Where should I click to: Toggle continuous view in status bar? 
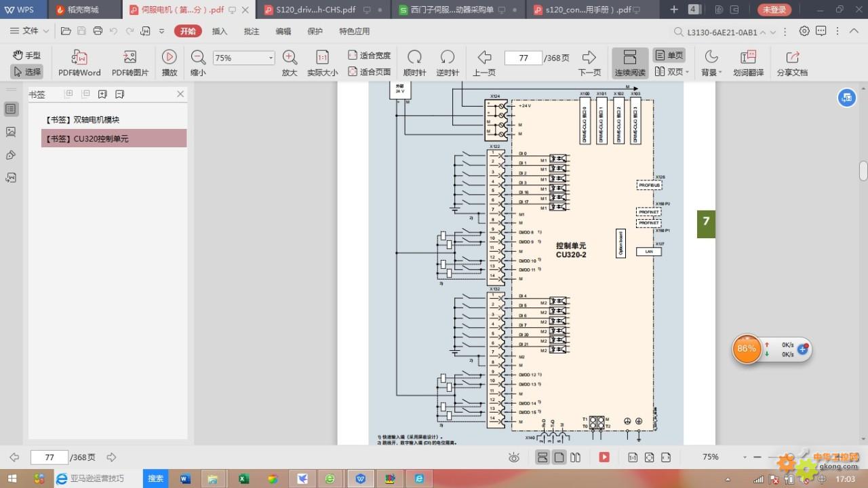(542, 457)
